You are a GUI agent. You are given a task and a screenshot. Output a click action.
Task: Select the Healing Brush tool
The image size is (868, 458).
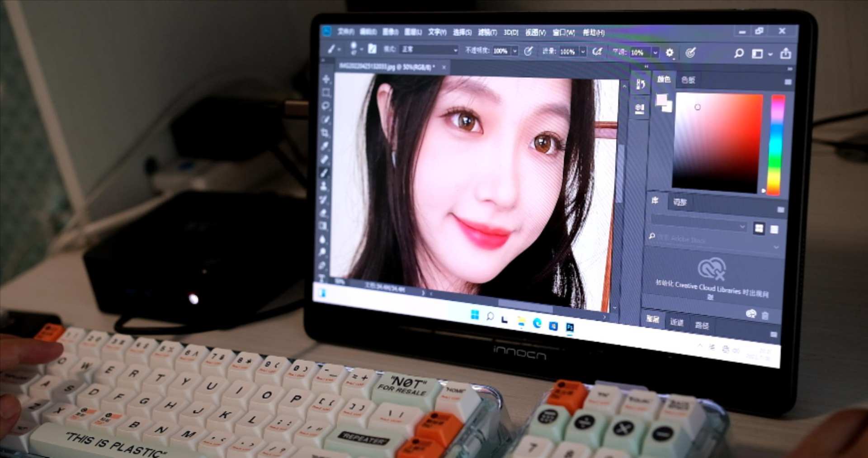click(325, 159)
